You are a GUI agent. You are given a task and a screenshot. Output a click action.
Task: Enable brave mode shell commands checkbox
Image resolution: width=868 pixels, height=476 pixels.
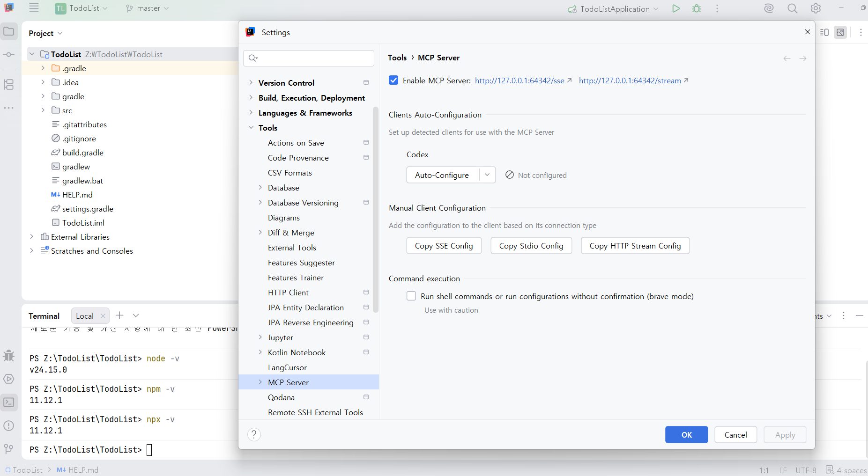411,296
